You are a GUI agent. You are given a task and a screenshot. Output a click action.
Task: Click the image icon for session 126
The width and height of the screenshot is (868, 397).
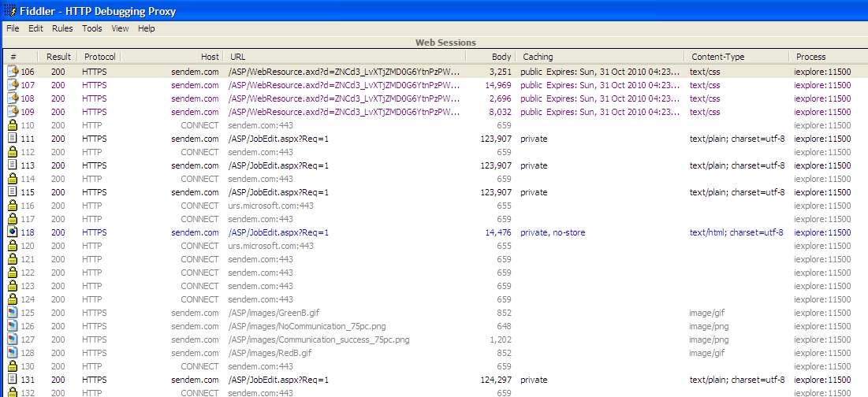tap(12, 326)
